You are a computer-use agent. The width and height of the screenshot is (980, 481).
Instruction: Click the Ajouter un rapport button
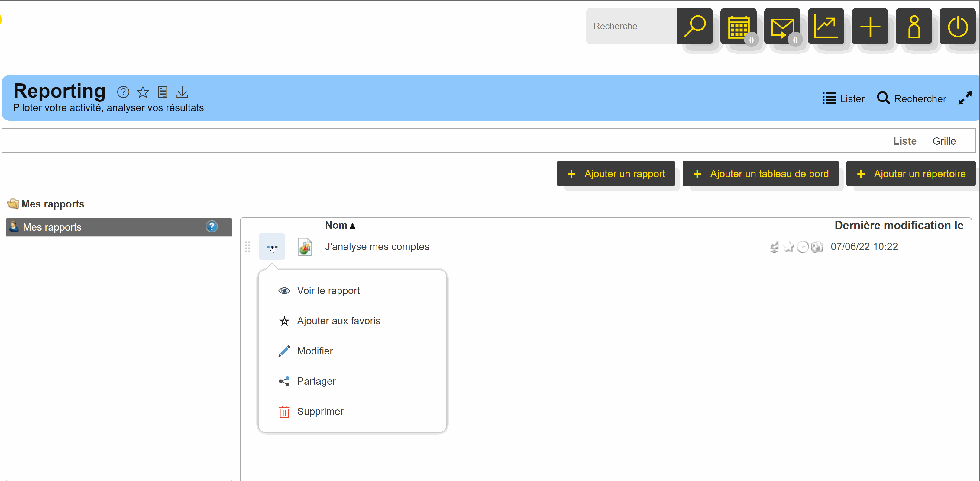[616, 174]
